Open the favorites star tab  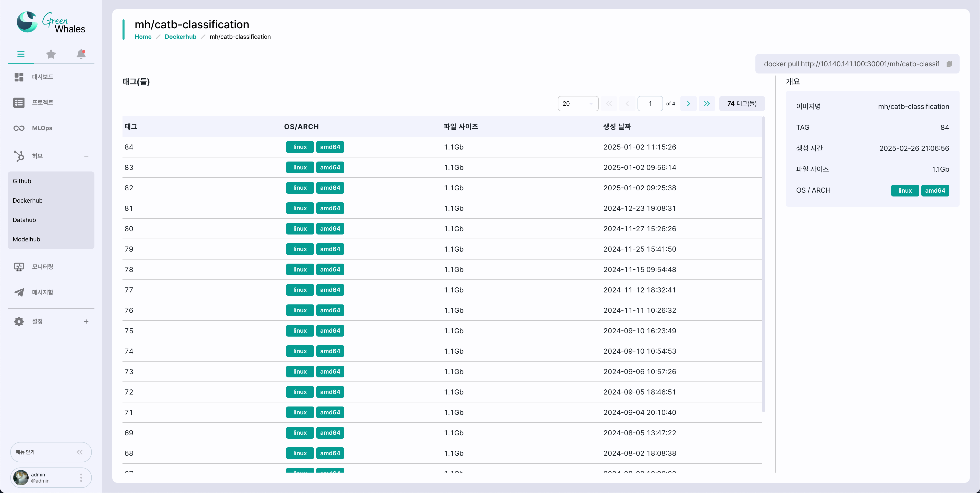[x=51, y=54]
